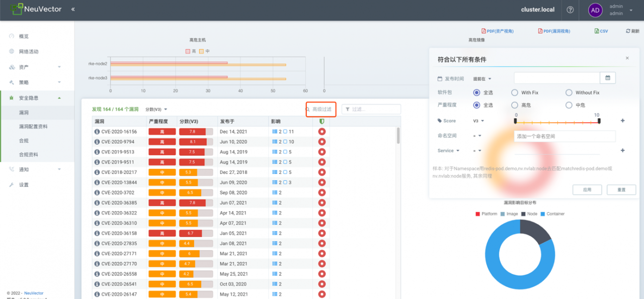Click red status icon in CVE-2020-13844 row
The height and width of the screenshot is (299, 644).
click(322, 182)
